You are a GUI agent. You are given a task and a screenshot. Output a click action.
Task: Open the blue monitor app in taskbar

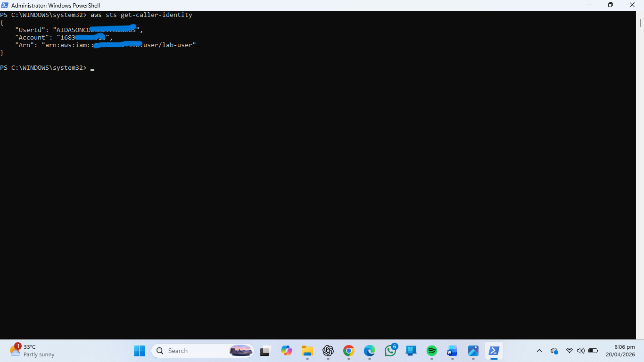click(x=411, y=351)
